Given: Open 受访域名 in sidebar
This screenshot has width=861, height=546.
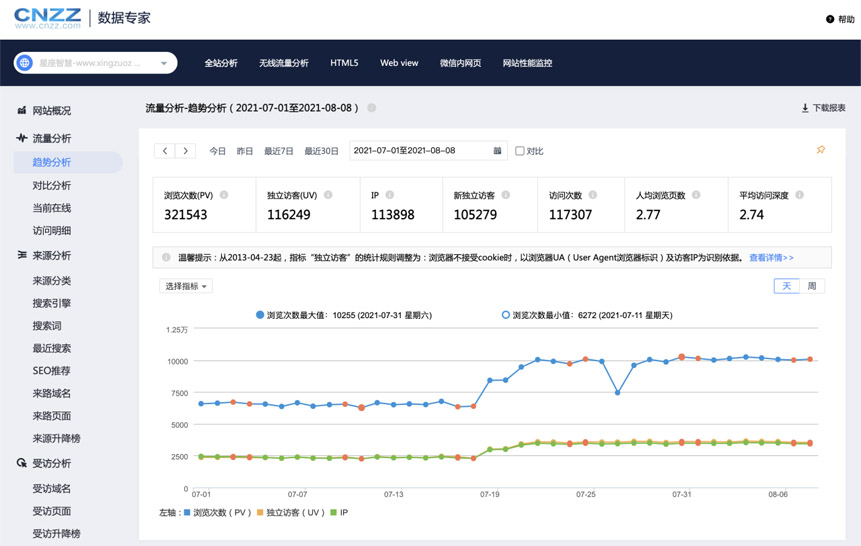Looking at the screenshot, I should tap(52, 488).
